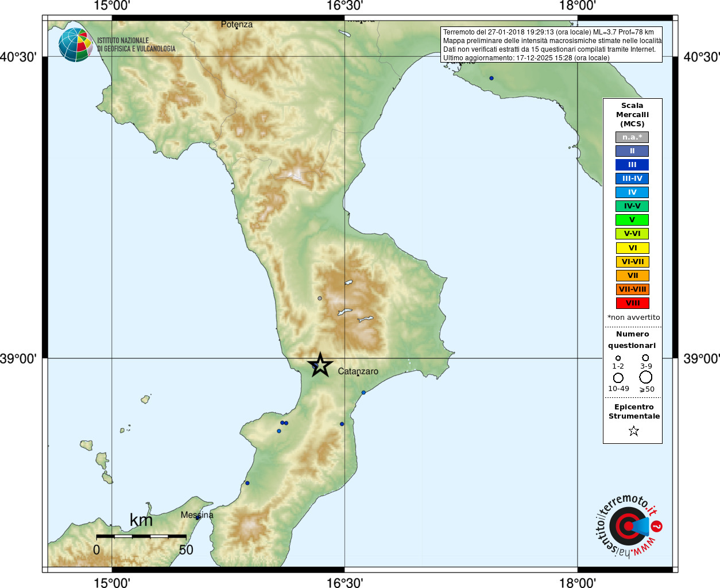Click 'Istituto Nazionale di Geofisica e Vulcanologia' text
This screenshot has width=720, height=588.
coord(136,45)
